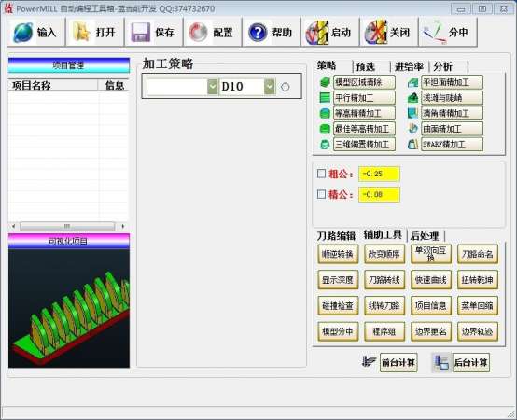517x420 pixels.
Task: Click the 程序组 button
Action: 384,331
